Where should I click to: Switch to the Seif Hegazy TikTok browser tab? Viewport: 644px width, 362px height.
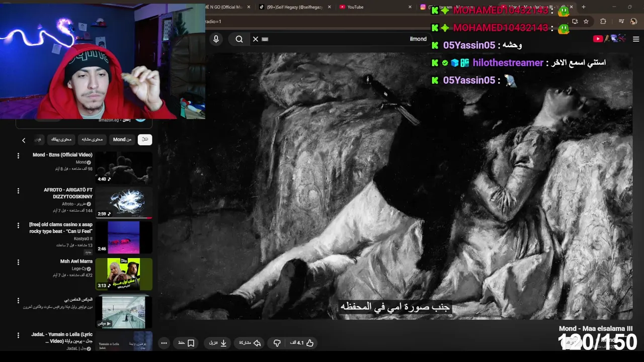[294, 7]
